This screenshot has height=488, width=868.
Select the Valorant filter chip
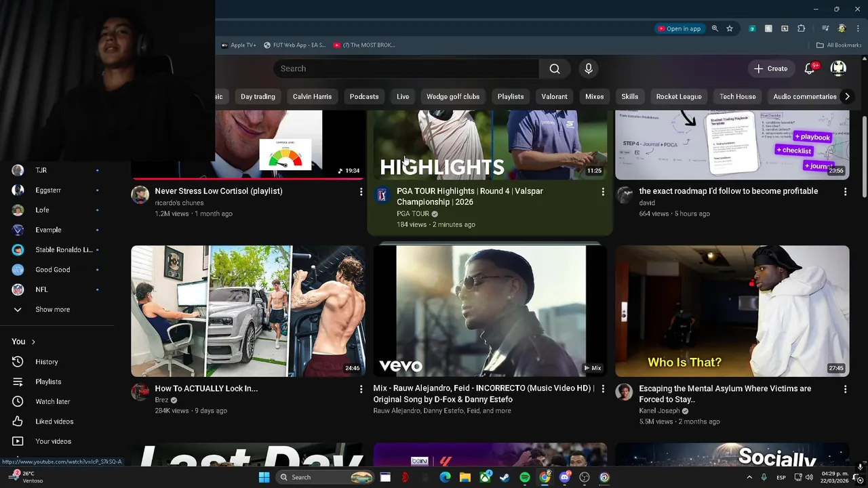click(x=554, y=96)
